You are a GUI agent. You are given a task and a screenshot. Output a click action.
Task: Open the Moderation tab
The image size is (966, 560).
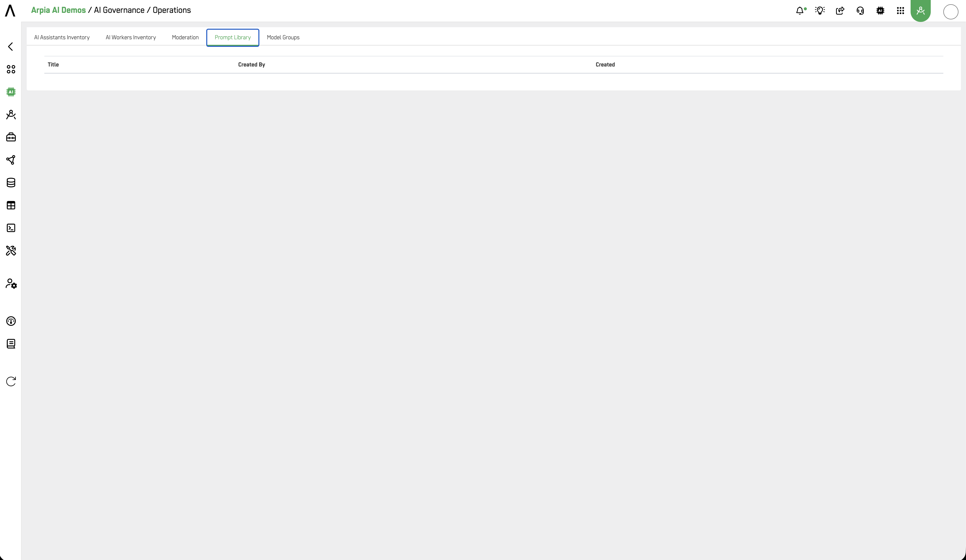click(185, 37)
